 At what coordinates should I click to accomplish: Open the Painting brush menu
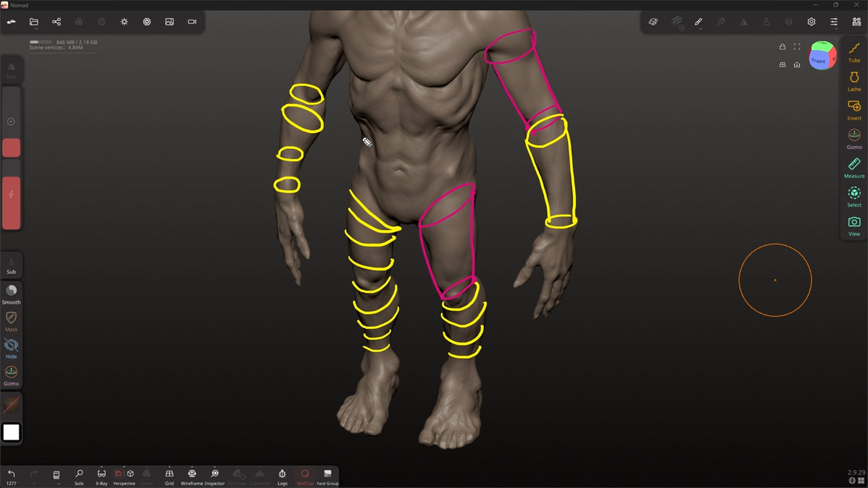pyautogui.click(x=721, y=22)
